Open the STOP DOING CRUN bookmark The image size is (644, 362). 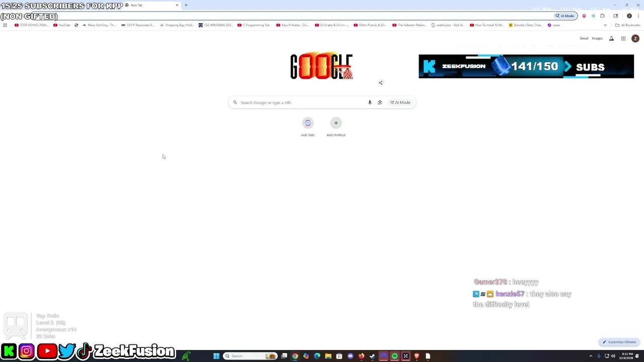31,25
